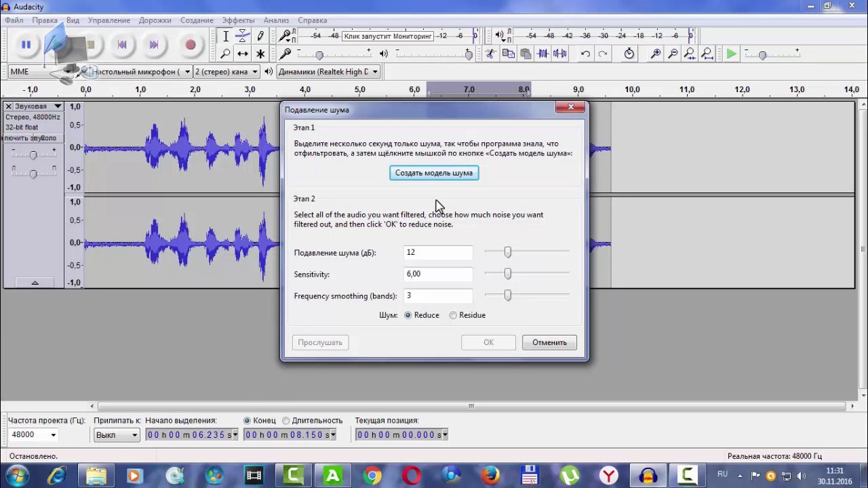Viewport: 868px width, 488px height.
Task: Select the Multi-tool asterisk icon
Action: tap(260, 54)
